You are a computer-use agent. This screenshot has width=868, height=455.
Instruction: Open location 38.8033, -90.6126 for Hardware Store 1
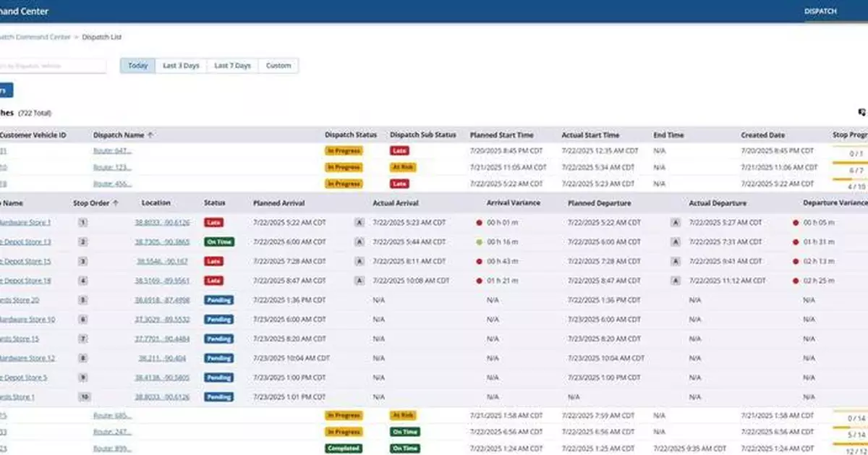point(162,223)
